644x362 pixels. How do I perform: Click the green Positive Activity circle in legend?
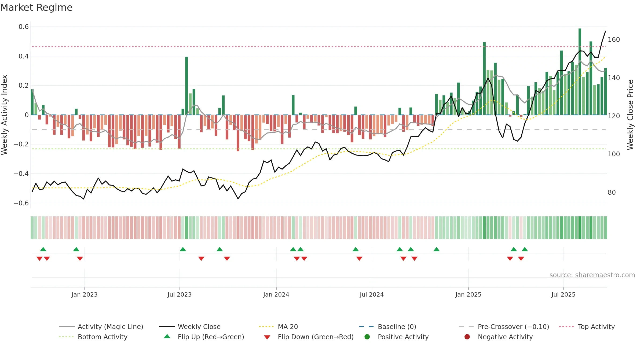point(367,337)
